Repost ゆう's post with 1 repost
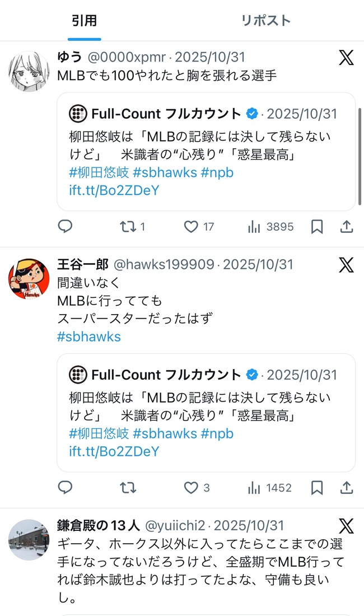This screenshot has width=364, height=616. point(132,226)
